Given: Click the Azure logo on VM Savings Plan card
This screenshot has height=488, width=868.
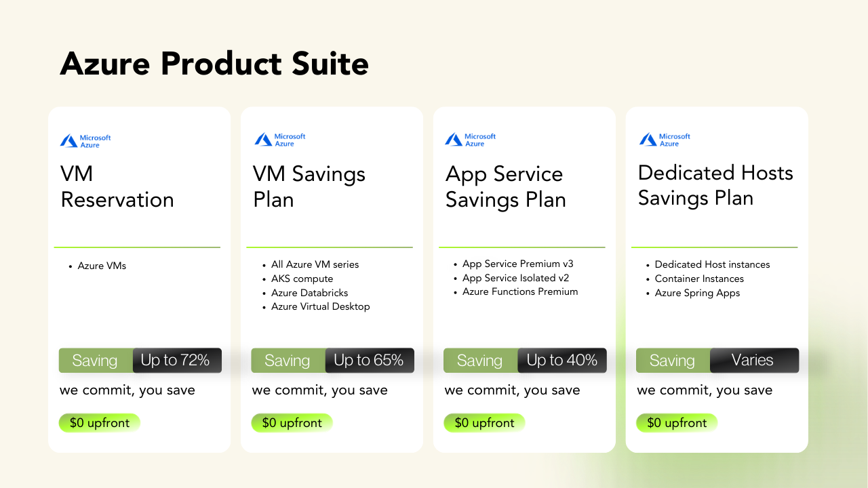Looking at the screenshot, I should coord(280,140).
